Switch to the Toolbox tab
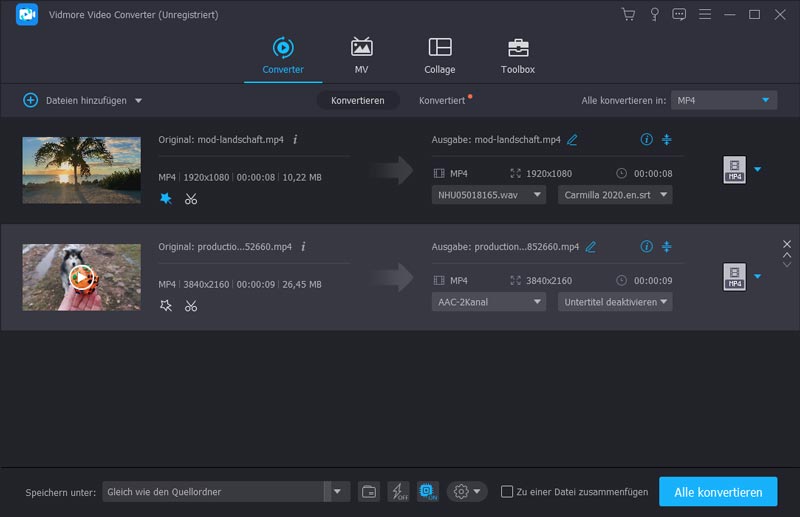 [x=517, y=57]
